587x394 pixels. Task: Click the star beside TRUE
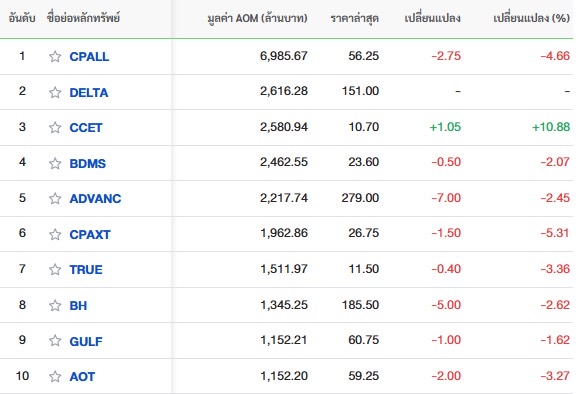tap(55, 269)
